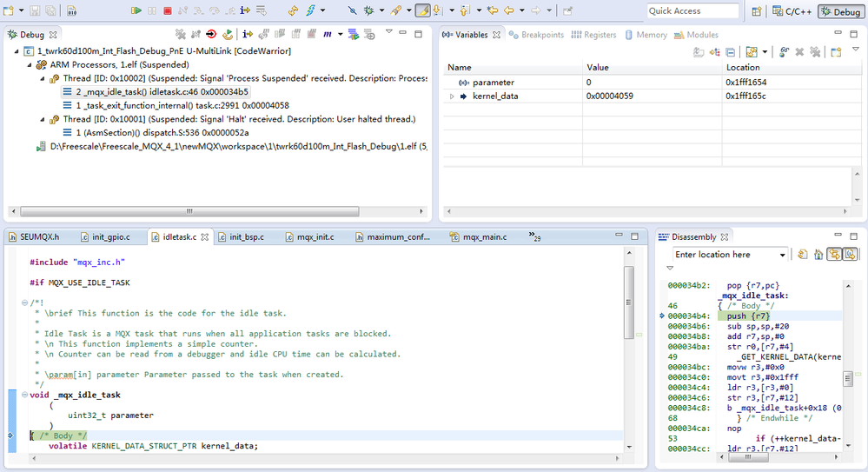The height and width of the screenshot is (472, 868).
Task: Click the green bug Debug launch icon
Action: click(368, 10)
